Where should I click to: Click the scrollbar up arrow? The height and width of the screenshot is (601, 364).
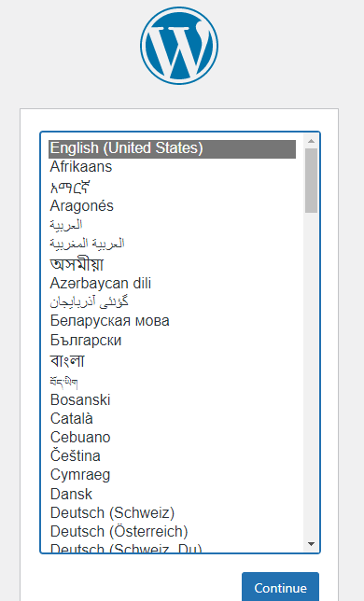tap(311, 141)
